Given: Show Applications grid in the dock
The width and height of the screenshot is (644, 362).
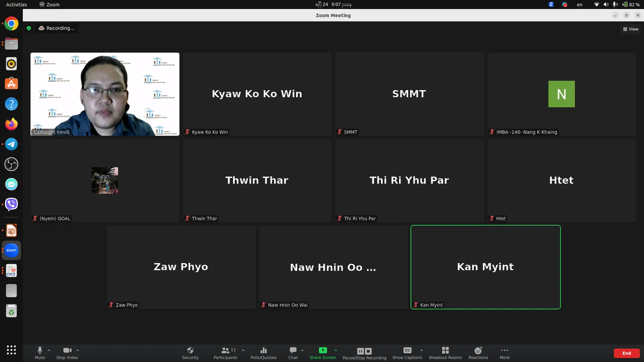Looking at the screenshot, I should point(11,350).
